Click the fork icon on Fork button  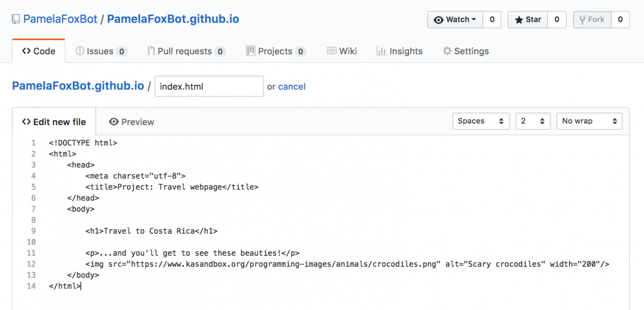pyautogui.click(x=583, y=20)
